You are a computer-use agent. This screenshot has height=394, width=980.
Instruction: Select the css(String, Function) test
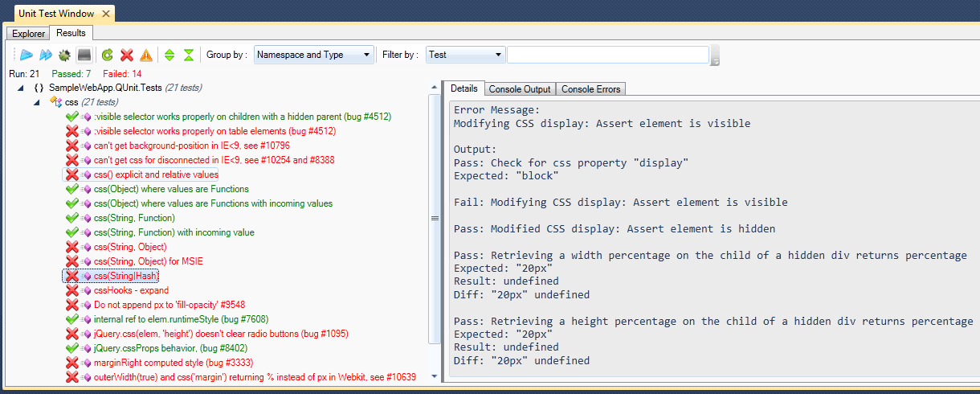pyautogui.click(x=134, y=218)
